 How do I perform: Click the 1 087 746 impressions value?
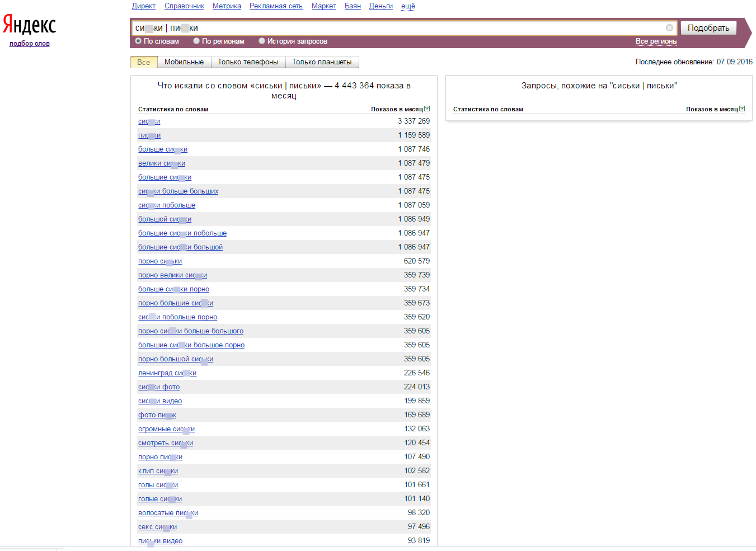[x=414, y=149]
